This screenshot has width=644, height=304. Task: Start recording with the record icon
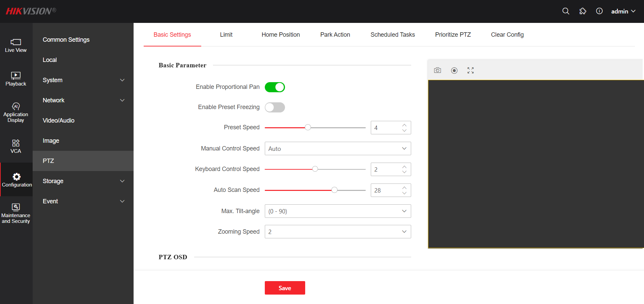click(454, 70)
